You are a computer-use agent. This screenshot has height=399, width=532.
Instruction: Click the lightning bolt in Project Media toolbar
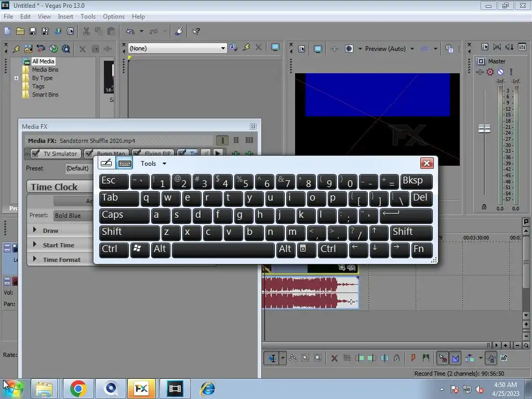click(16, 49)
